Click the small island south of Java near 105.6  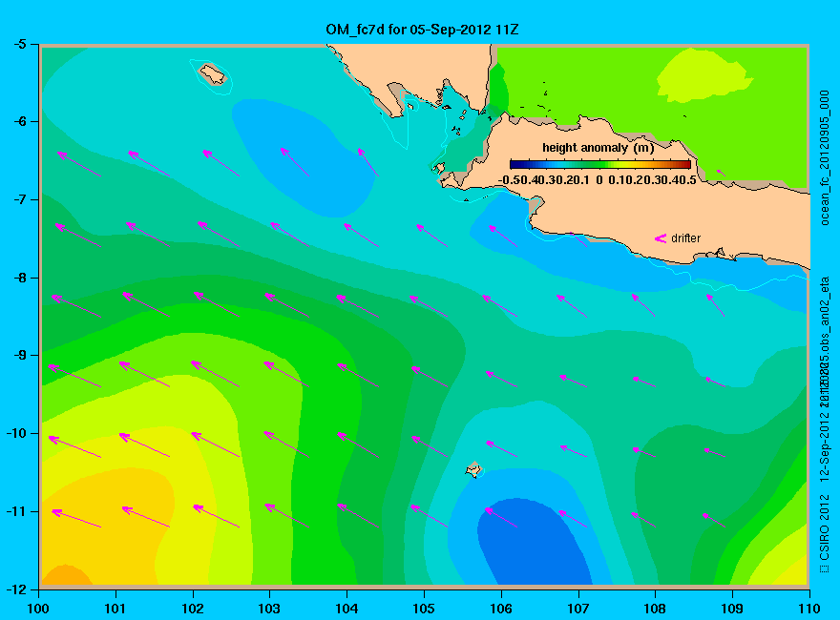coord(473,469)
